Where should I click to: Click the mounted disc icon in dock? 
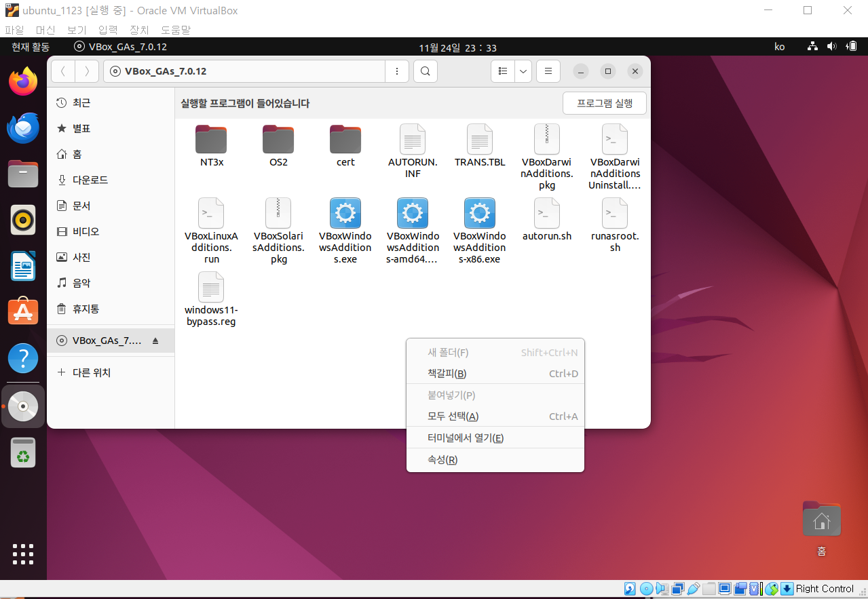(x=23, y=406)
